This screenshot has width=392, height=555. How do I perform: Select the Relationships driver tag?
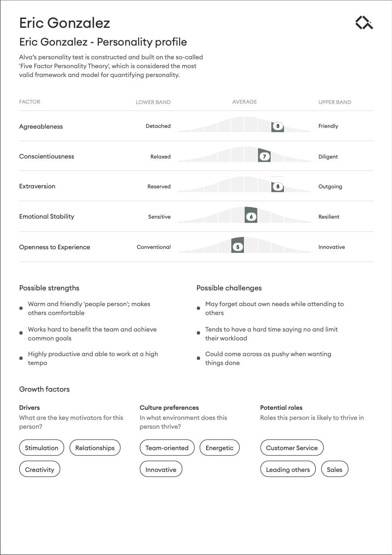(x=95, y=448)
